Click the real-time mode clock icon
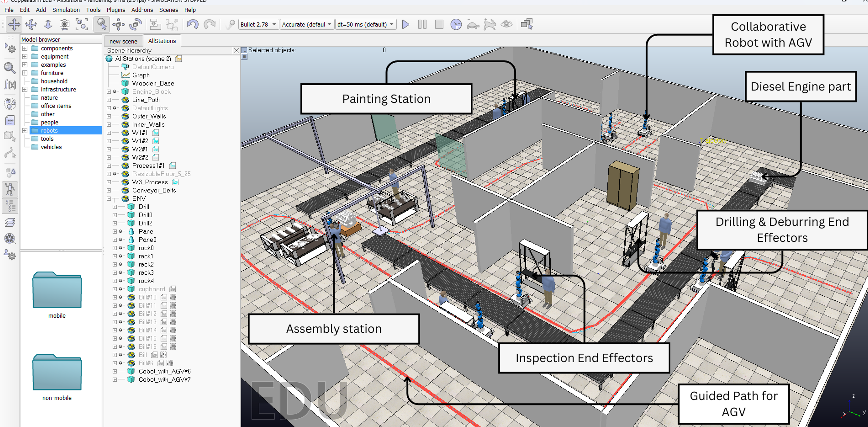 pyautogui.click(x=456, y=24)
